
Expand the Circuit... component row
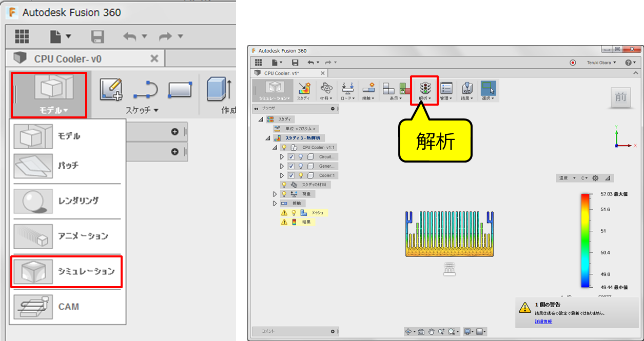[282, 157]
